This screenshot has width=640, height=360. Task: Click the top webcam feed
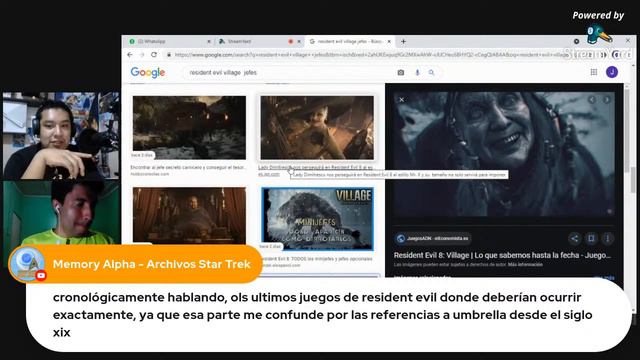(61, 136)
